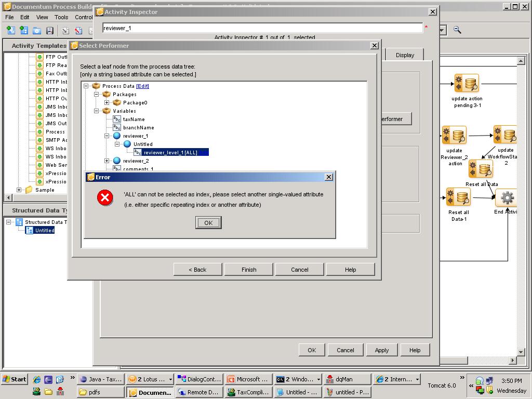Image resolution: width=532 pixels, height=399 pixels.
Task: Click the reviewer_2 blue sphere icon
Action: click(x=117, y=161)
